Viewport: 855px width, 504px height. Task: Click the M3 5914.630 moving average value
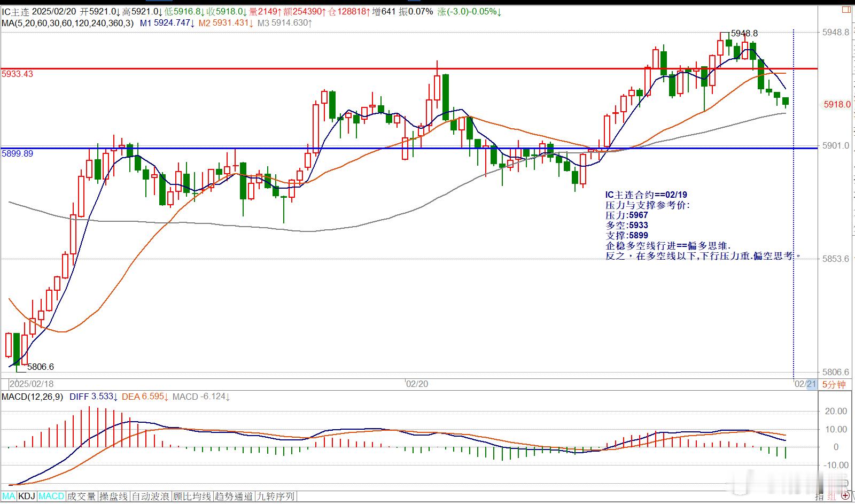(285, 23)
